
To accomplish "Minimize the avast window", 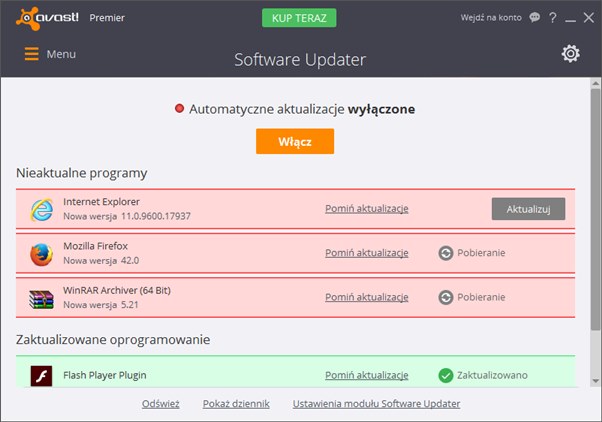I will pyautogui.click(x=570, y=21).
